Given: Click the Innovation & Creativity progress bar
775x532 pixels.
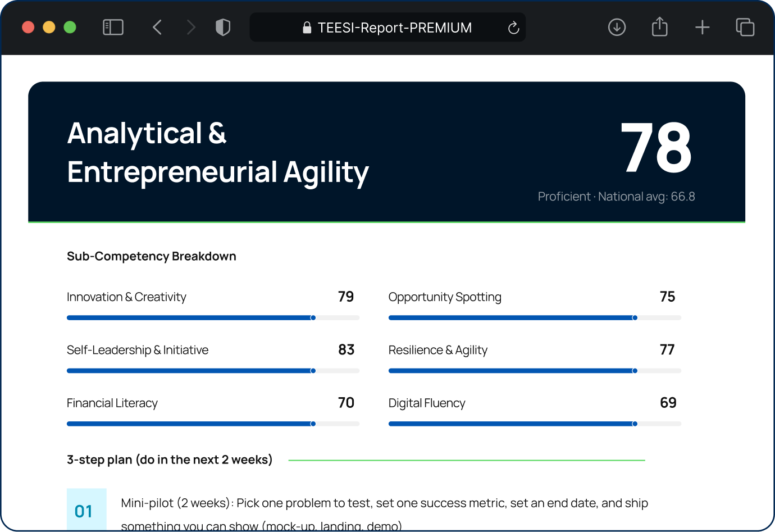Looking at the screenshot, I should pyautogui.click(x=213, y=318).
